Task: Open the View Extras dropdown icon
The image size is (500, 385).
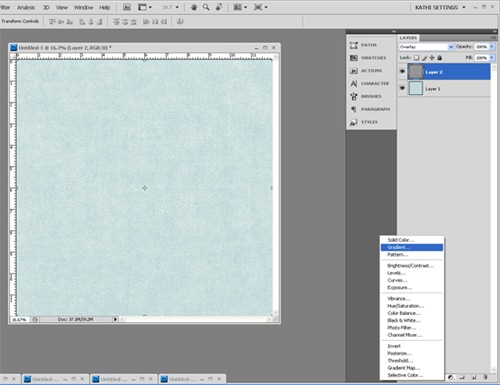Action: click(x=145, y=7)
